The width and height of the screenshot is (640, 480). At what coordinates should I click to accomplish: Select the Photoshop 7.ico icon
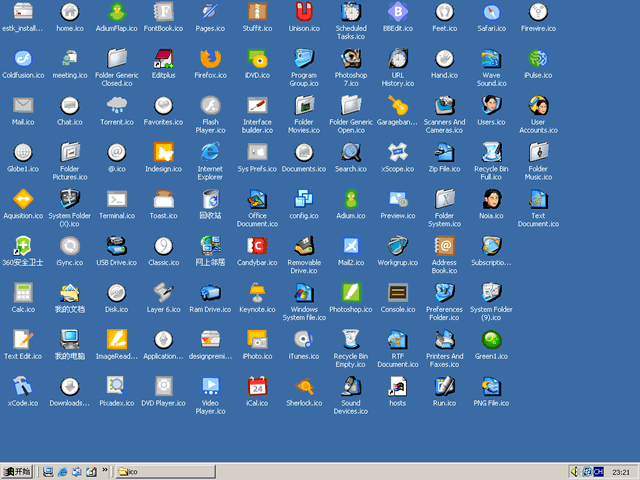[x=350, y=58]
